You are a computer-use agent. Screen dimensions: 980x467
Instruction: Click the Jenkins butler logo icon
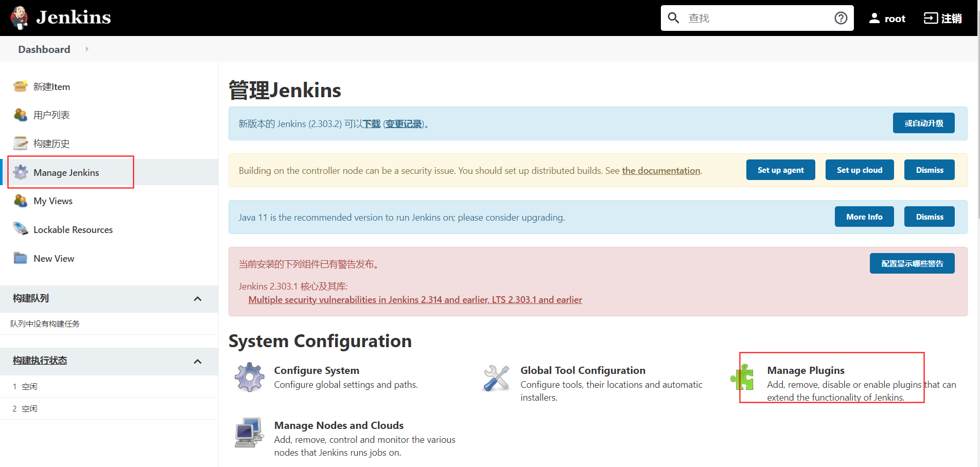click(x=20, y=18)
